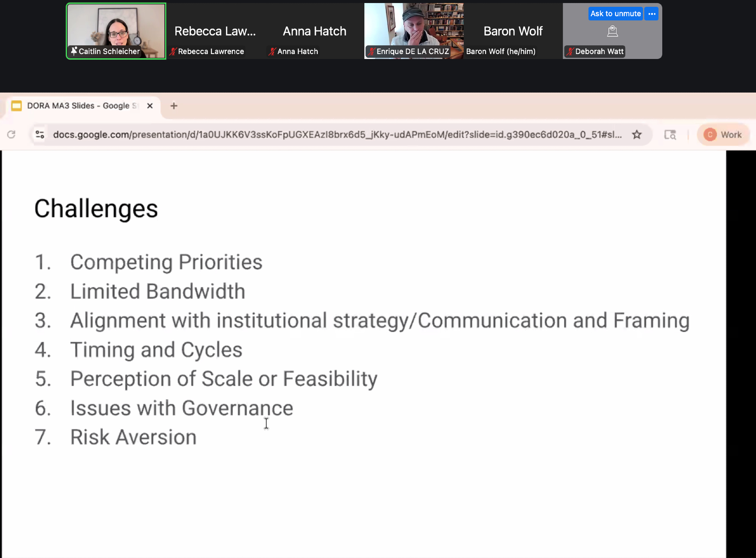Click the Challenges slide title text
The width and height of the screenshot is (756, 558).
click(96, 209)
